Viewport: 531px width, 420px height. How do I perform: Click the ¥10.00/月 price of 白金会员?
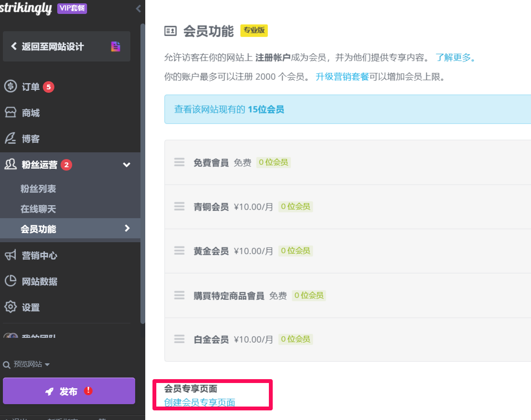point(253,339)
